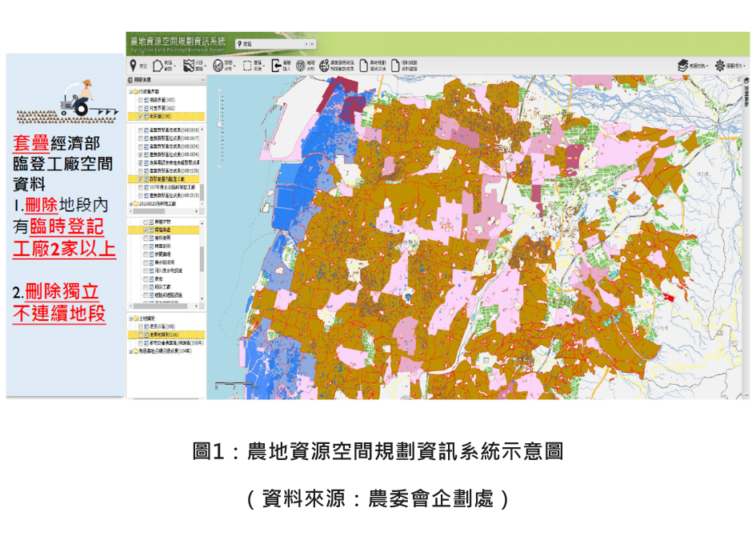Expand the 土地屬性 folder group
Viewport: 756px width, 560px height.
(130, 318)
